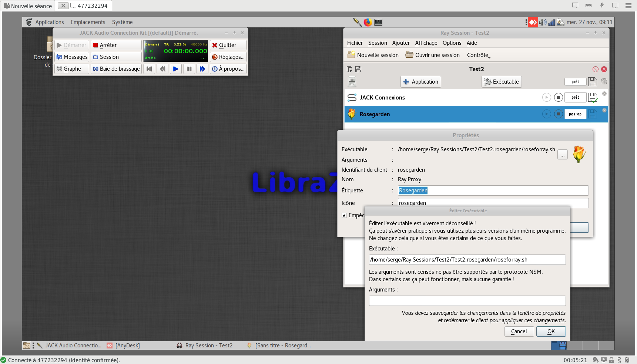Rewind the JACK transport to the start
This screenshot has width=637, height=364.
point(149,69)
